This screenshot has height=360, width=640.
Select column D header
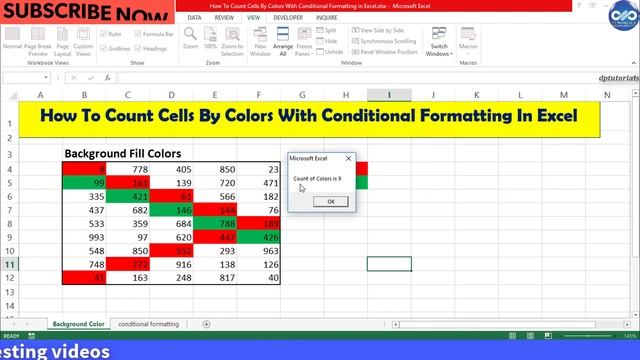(x=171, y=95)
